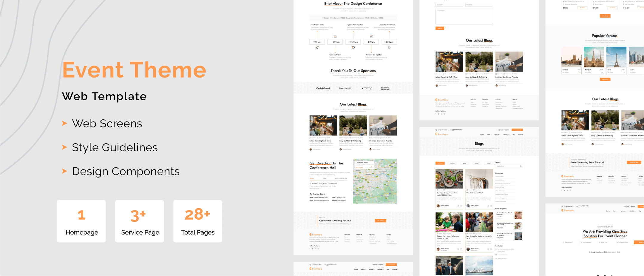
Task: Click the macy's sponsor logo
Action: 367,88
